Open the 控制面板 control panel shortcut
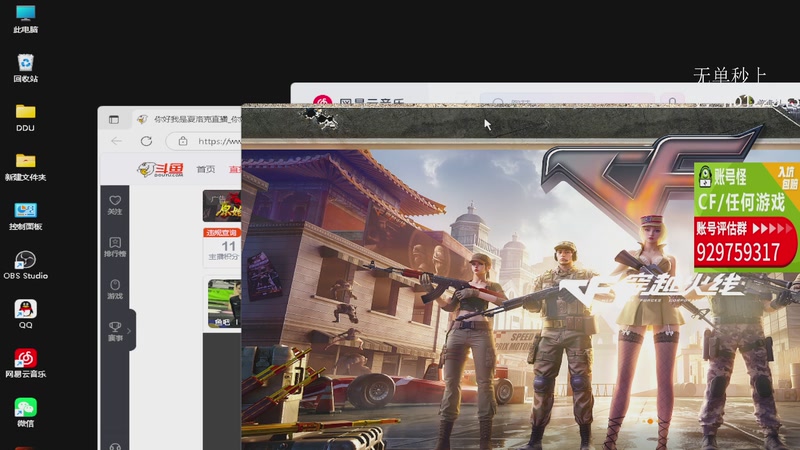Image resolution: width=800 pixels, height=450 pixels. coord(25,216)
